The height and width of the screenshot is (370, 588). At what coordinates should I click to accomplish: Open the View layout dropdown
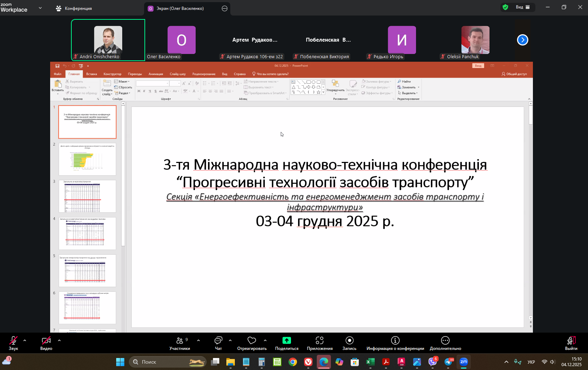523,7
